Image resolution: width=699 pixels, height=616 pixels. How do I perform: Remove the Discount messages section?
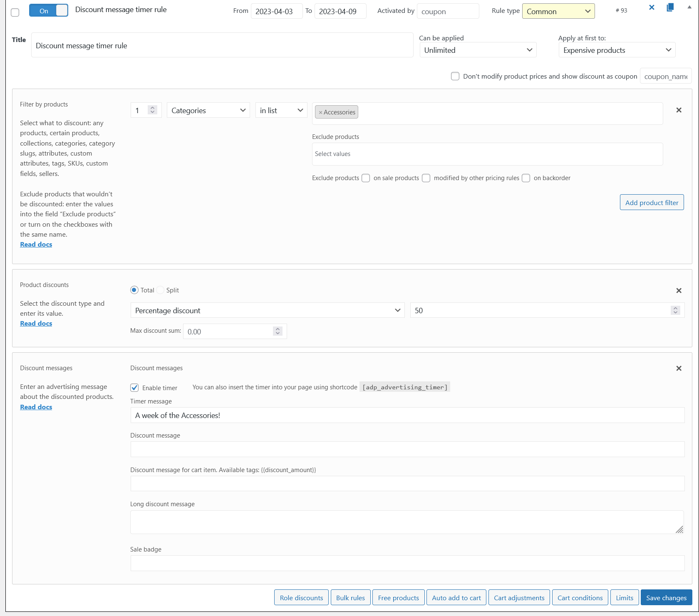679,369
